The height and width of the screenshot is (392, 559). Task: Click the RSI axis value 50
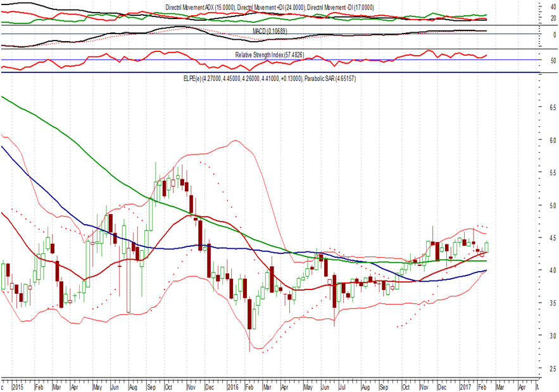(553, 61)
